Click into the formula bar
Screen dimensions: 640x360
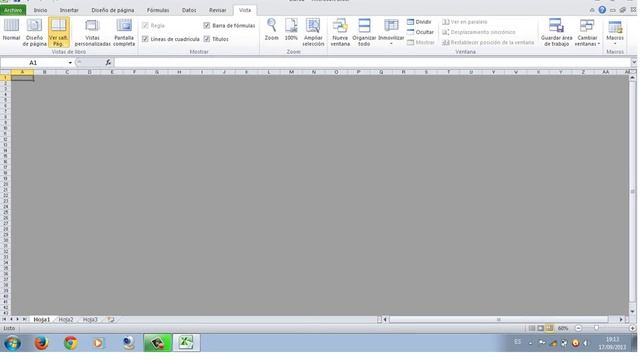point(372,62)
